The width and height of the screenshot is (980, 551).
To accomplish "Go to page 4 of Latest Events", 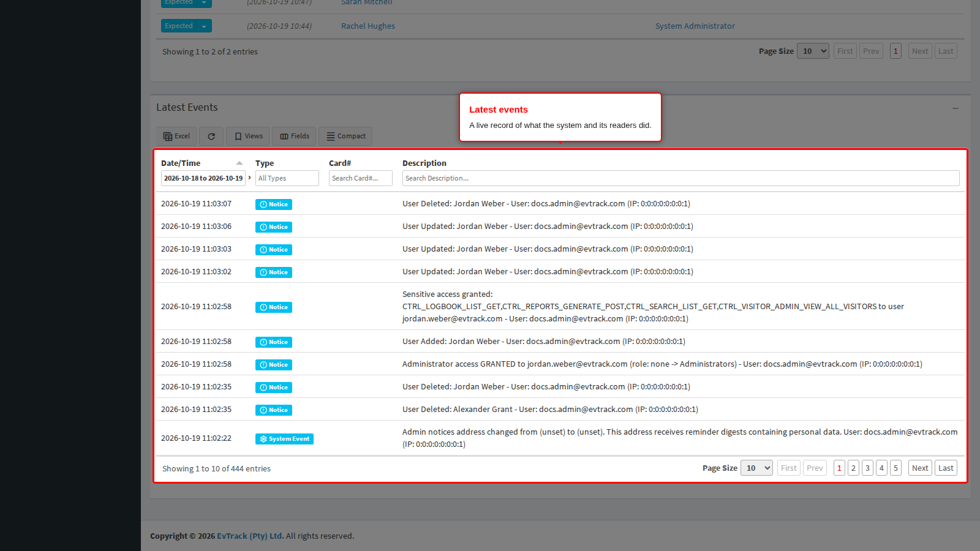I will tap(881, 468).
